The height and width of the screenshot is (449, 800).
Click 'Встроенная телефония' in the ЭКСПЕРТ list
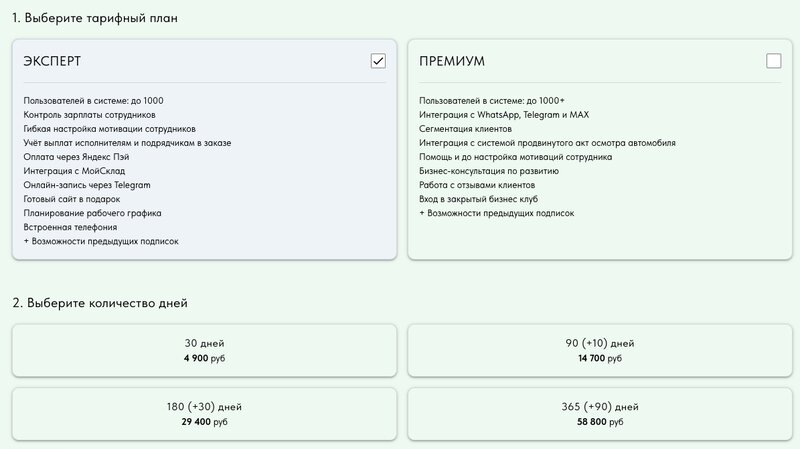(x=72, y=227)
